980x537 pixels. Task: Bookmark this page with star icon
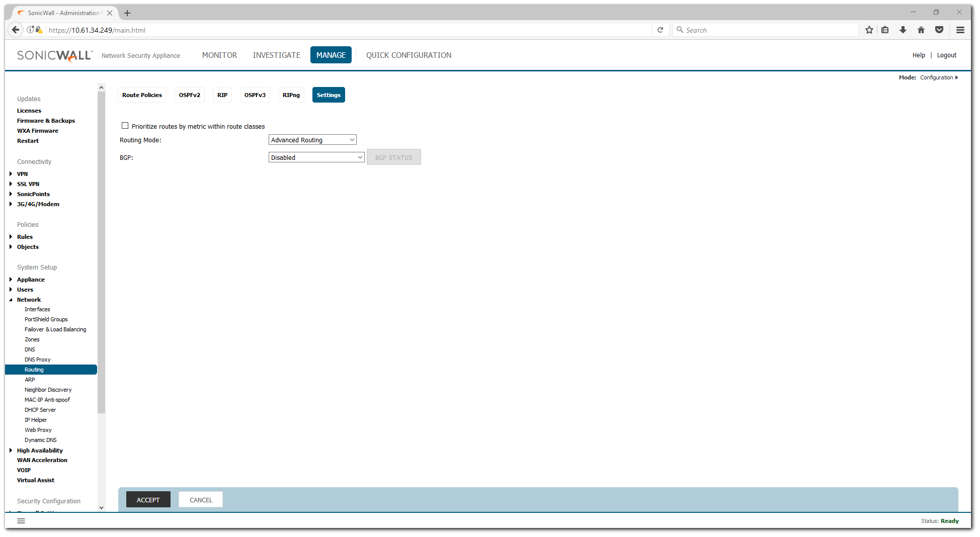[x=869, y=30]
